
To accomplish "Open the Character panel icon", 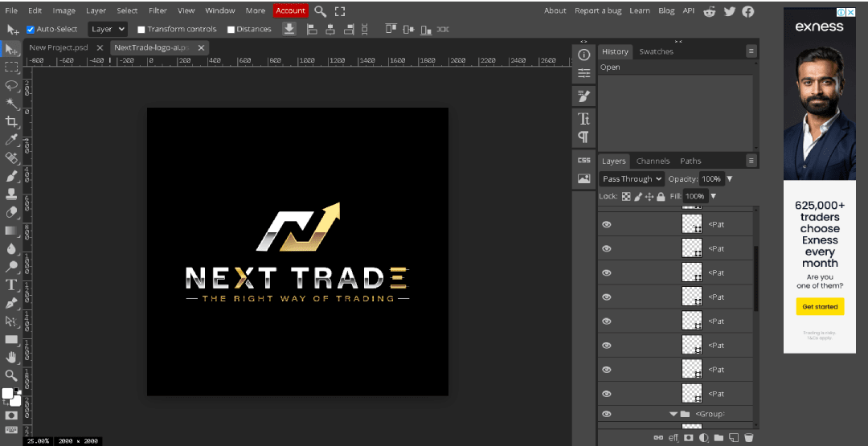I will [583, 118].
